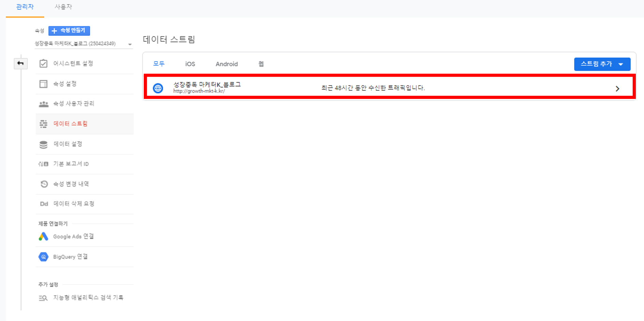644x321 pixels.
Task: Expand the 스트림 추가 dropdown arrow
Action: [621, 64]
